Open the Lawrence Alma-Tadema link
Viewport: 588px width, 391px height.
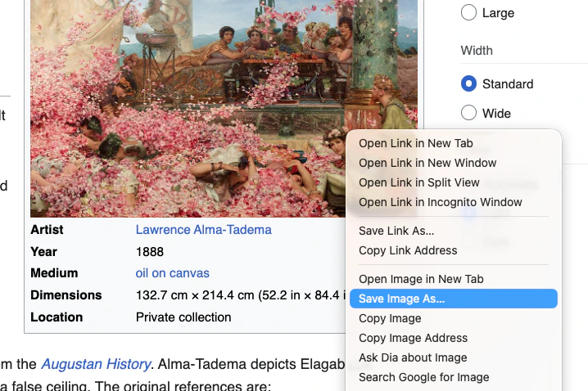[x=204, y=230]
